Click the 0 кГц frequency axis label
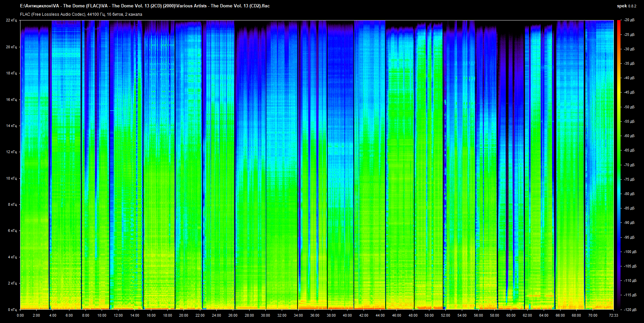 [x=12, y=310]
